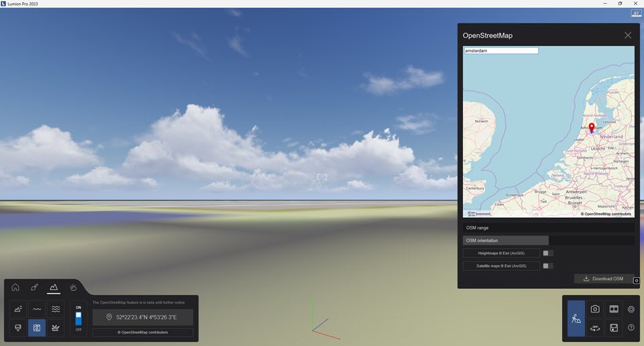Image resolution: width=644 pixels, height=346 pixels.
Task: Switch to Build mode icon
Action: 576,319
